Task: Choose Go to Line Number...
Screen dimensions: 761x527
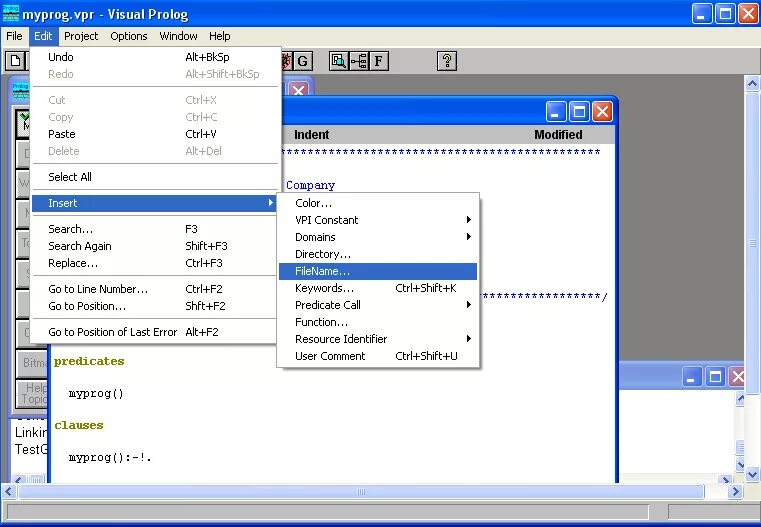Action: 155,289
